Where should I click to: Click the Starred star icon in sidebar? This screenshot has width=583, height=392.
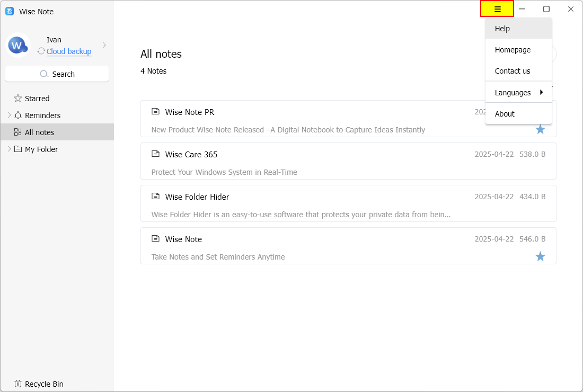[x=17, y=98]
